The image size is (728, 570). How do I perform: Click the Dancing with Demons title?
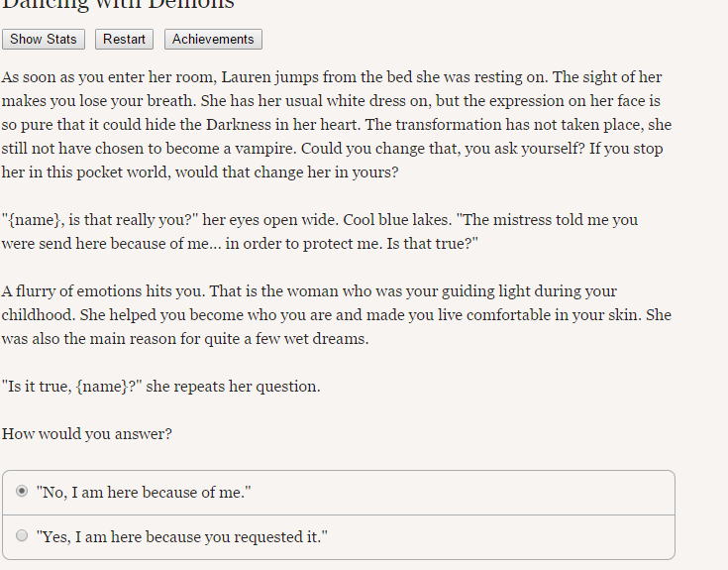tap(118, 5)
